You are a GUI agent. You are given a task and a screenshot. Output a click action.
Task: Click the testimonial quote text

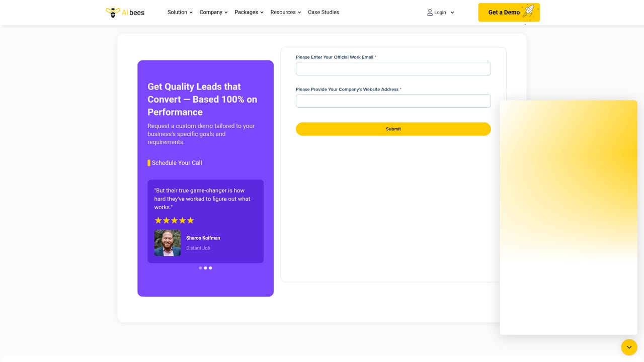pyautogui.click(x=202, y=199)
